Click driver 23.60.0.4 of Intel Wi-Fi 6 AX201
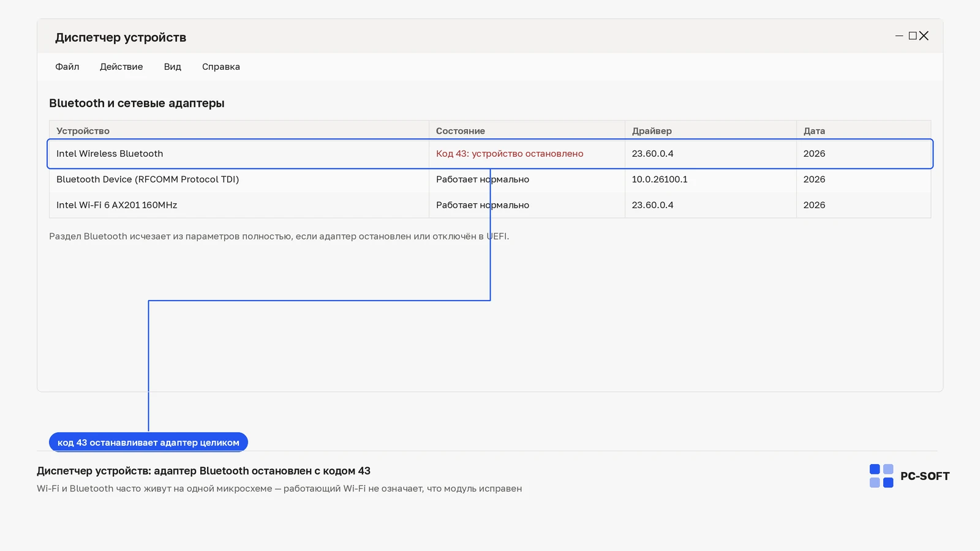The image size is (980, 551). 652,205
